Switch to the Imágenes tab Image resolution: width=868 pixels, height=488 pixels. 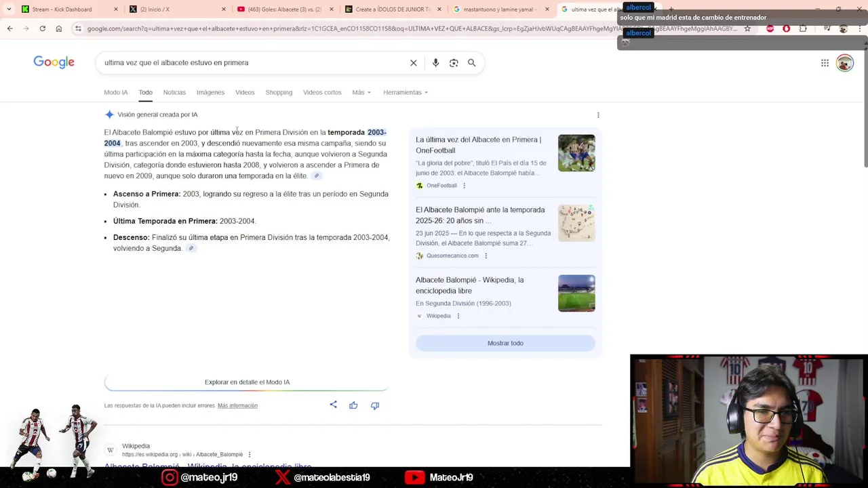click(x=210, y=92)
